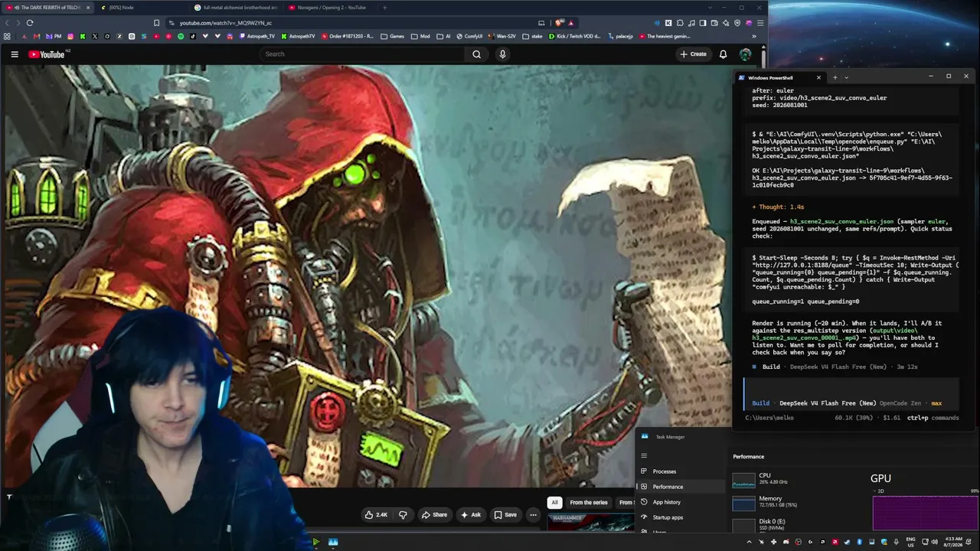Open App history in Task Manager

pyautogui.click(x=680, y=502)
